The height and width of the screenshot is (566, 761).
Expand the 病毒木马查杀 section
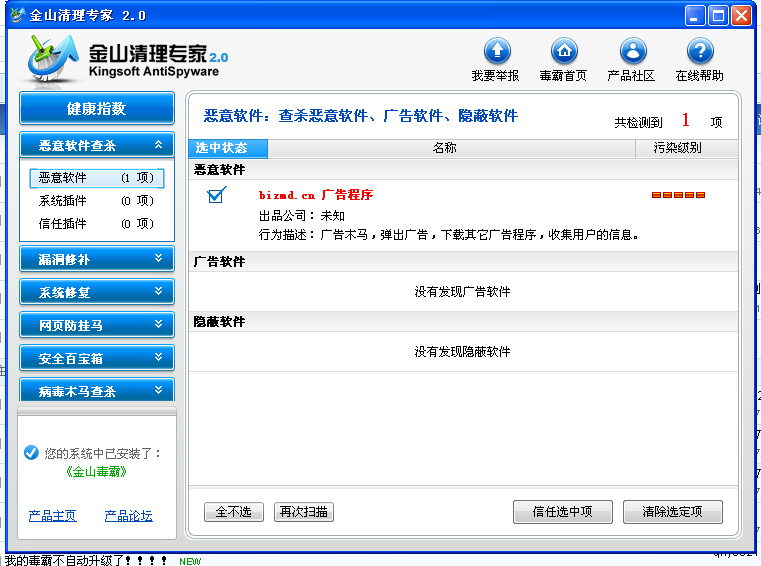pos(97,390)
